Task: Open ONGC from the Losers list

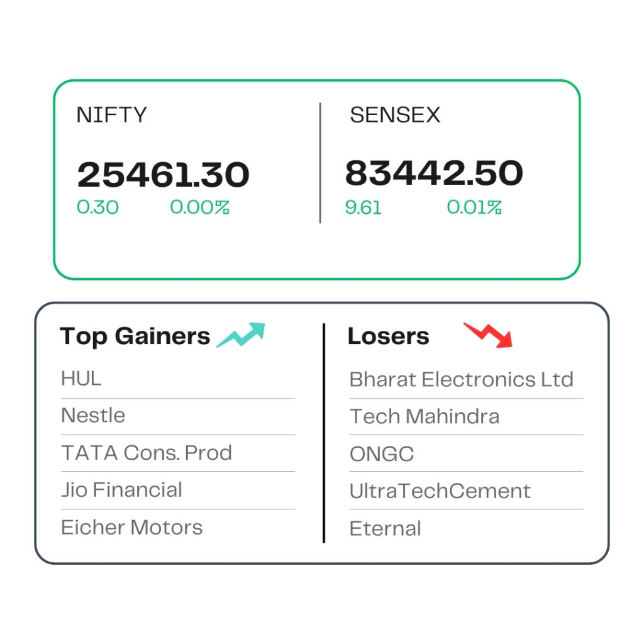Action: click(x=382, y=454)
